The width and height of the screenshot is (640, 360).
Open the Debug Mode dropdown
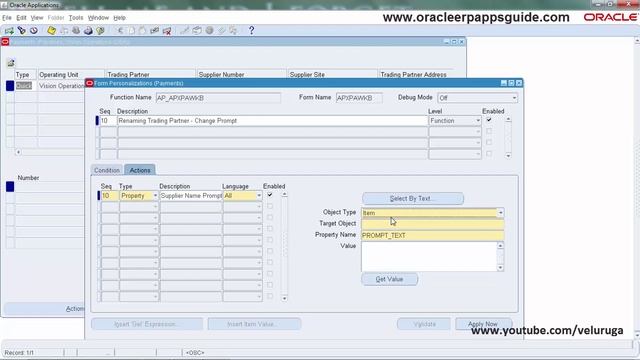click(514, 98)
